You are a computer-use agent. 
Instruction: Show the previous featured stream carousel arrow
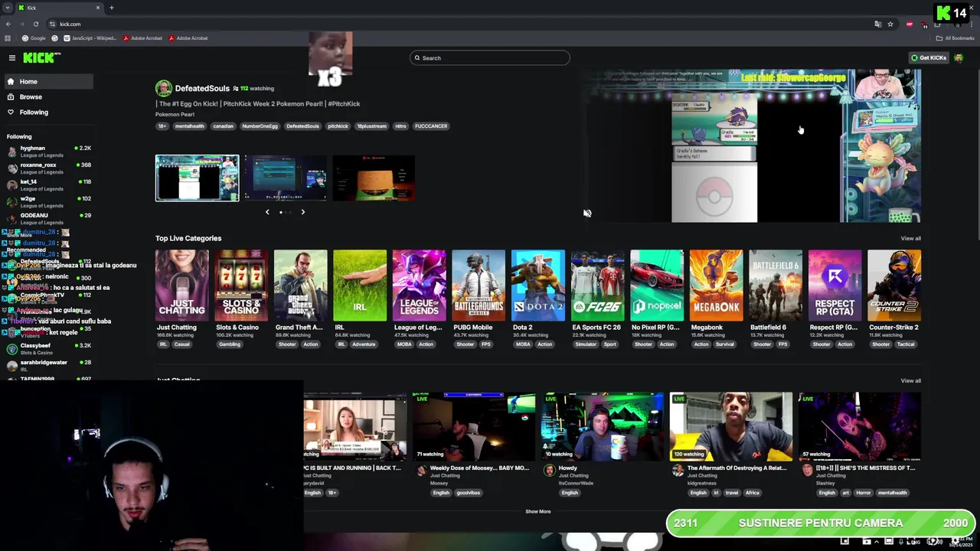[267, 212]
